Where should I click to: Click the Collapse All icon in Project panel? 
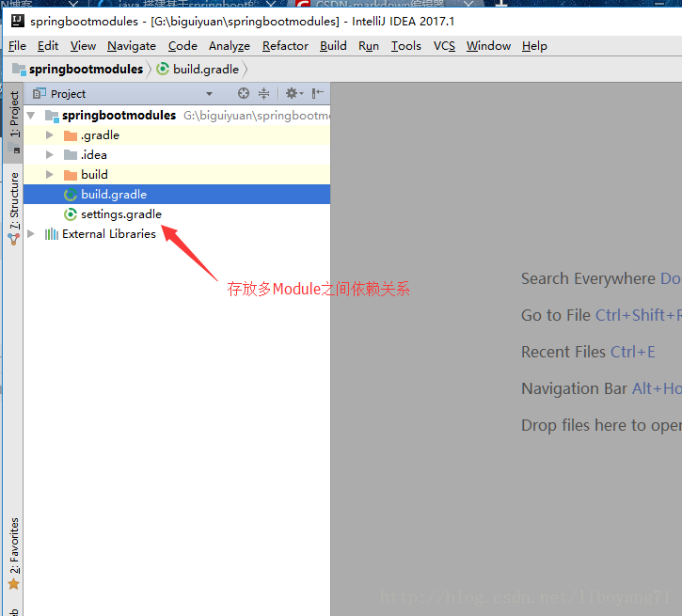264,93
